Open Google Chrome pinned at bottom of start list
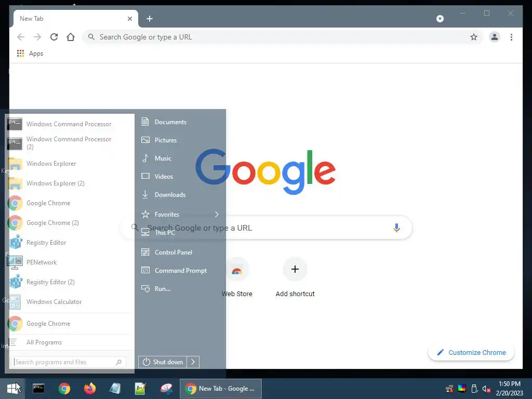 [69, 324]
